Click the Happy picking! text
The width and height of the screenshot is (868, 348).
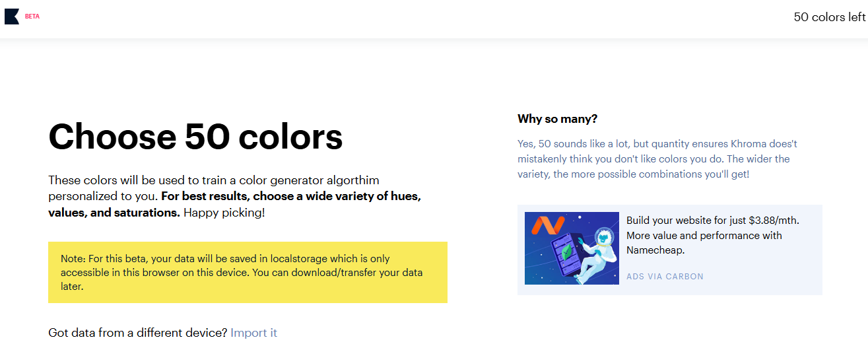(x=224, y=213)
